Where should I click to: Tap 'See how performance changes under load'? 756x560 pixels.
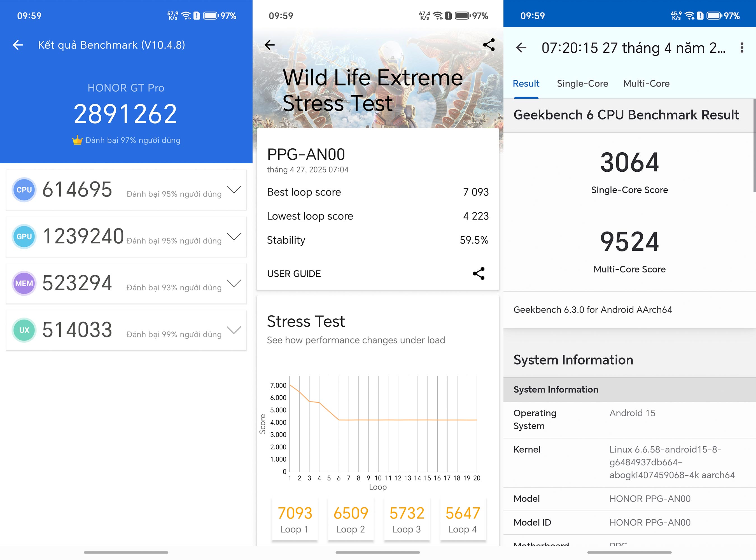(356, 340)
